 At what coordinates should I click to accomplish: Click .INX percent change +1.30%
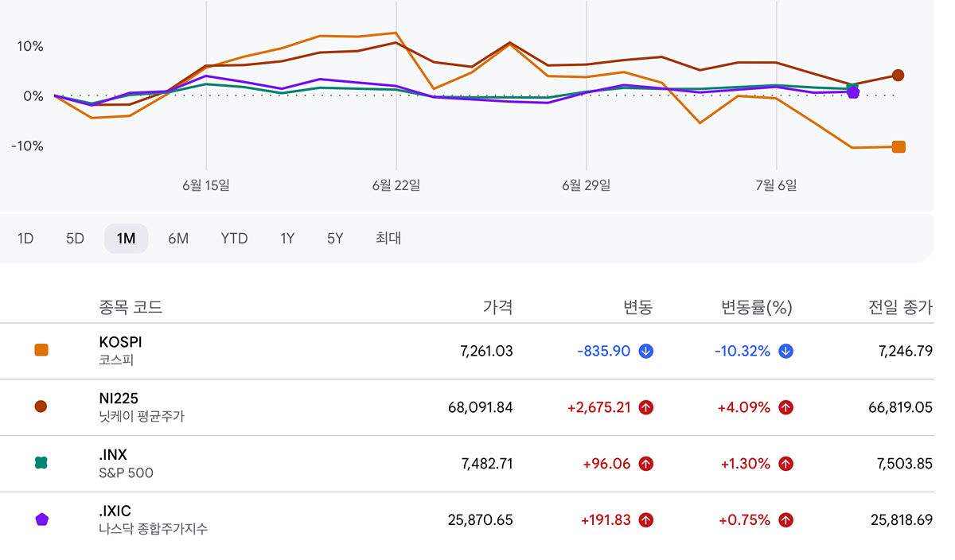click(x=745, y=464)
